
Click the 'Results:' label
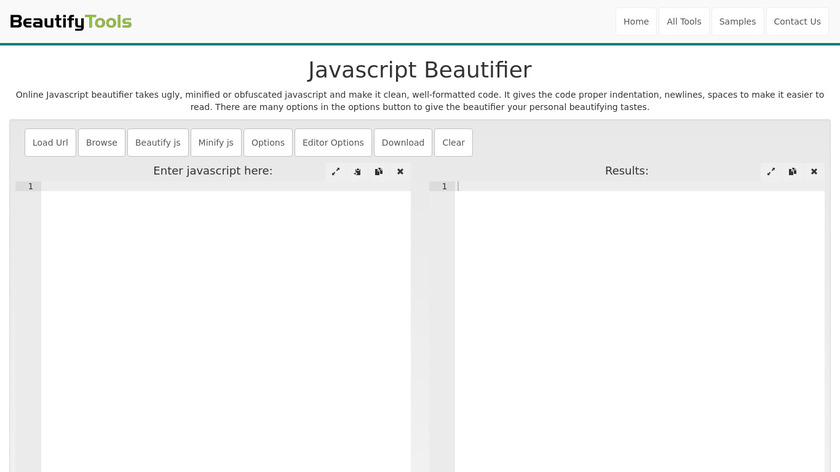click(626, 171)
